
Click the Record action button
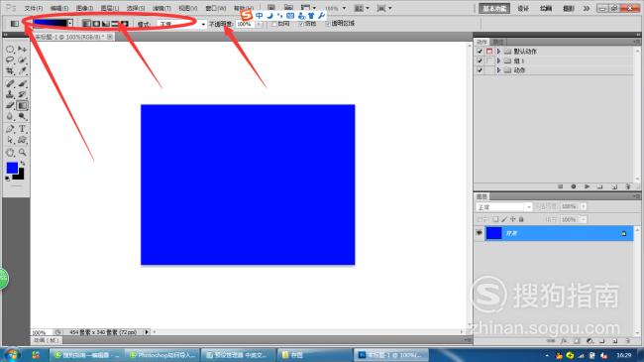coord(574,186)
